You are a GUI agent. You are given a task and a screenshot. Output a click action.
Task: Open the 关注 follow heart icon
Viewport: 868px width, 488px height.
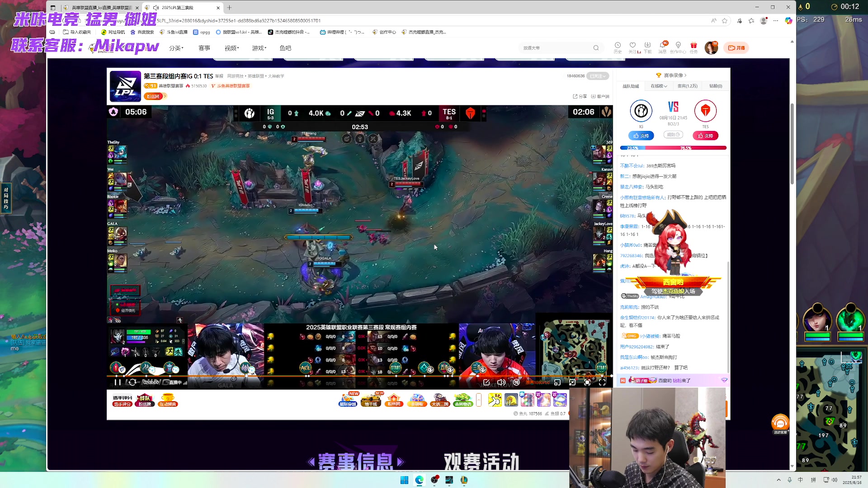tap(632, 47)
